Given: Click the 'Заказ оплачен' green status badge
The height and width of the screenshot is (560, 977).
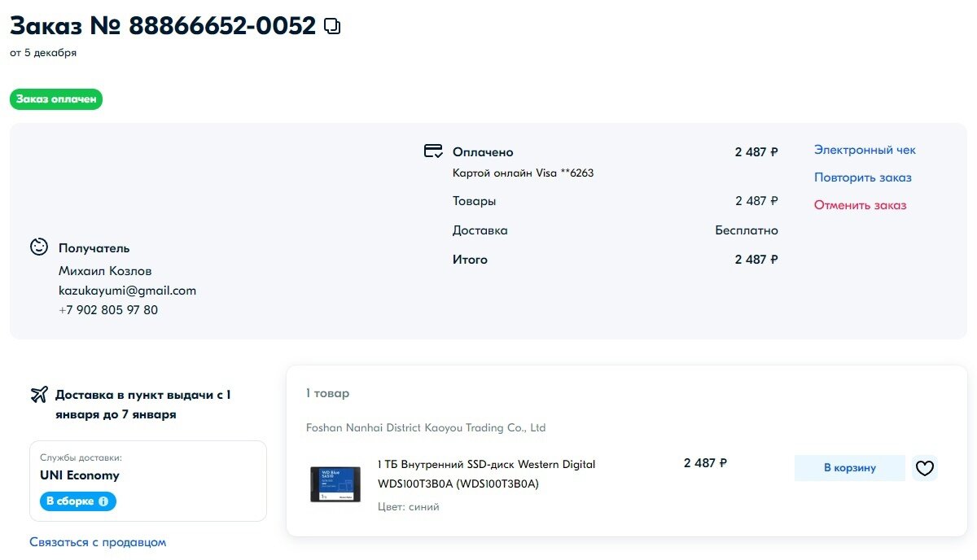Looking at the screenshot, I should (x=56, y=99).
